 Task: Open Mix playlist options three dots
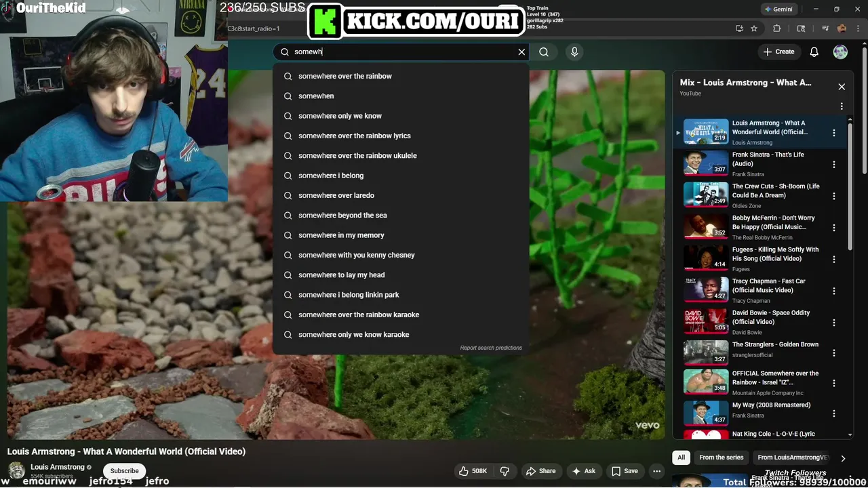pos(842,106)
